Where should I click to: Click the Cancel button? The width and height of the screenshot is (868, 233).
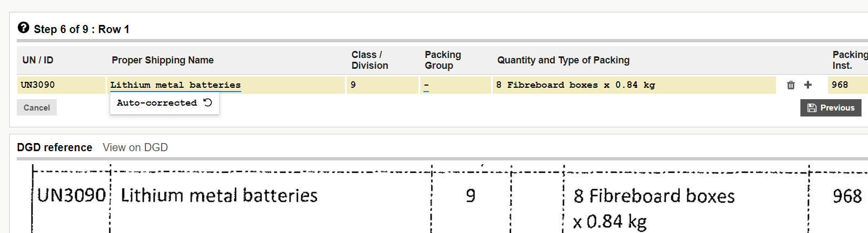pyautogui.click(x=37, y=107)
